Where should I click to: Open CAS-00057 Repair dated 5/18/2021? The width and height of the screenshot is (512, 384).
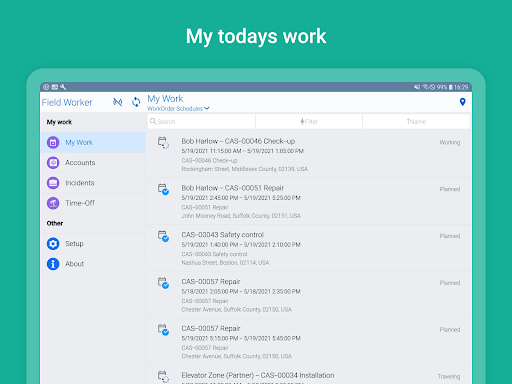[309, 295]
